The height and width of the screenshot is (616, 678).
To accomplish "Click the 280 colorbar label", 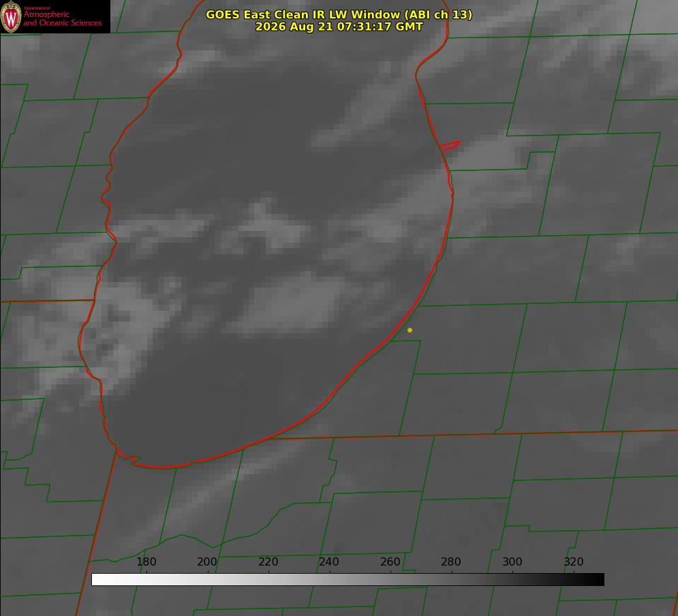I will (x=451, y=561).
